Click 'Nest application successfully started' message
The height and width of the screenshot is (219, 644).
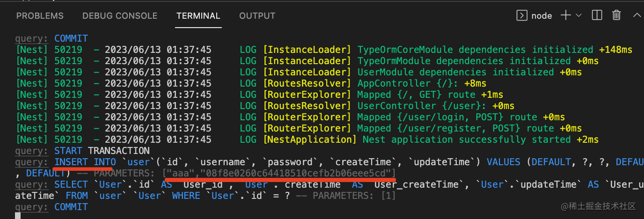point(478,139)
